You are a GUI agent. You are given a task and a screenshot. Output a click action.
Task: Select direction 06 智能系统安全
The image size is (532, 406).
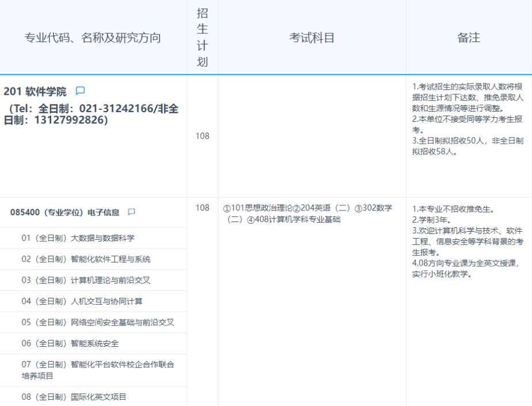(x=70, y=344)
